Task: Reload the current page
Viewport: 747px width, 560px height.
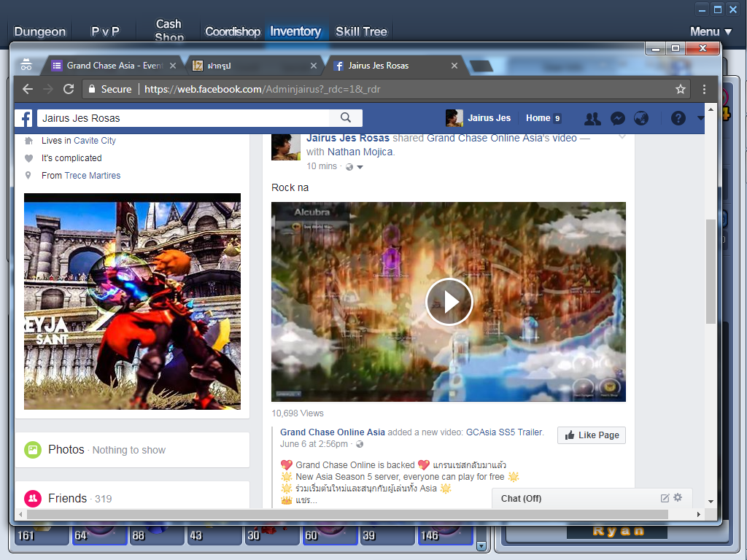Action: coord(69,89)
